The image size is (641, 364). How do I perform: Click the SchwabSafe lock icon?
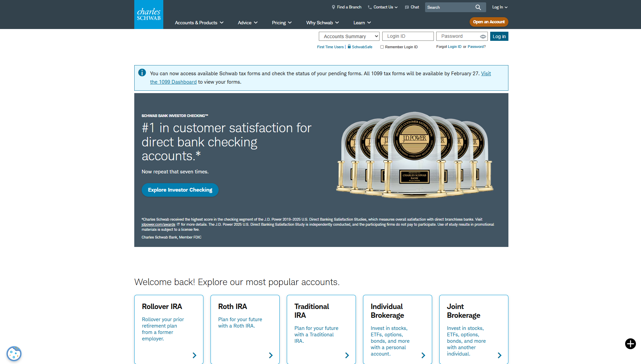pyautogui.click(x=349, y=47)
